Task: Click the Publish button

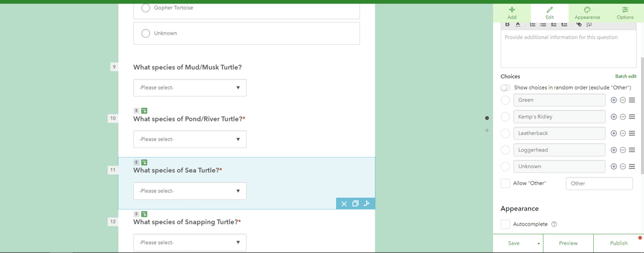Action: tap(618, 243)
